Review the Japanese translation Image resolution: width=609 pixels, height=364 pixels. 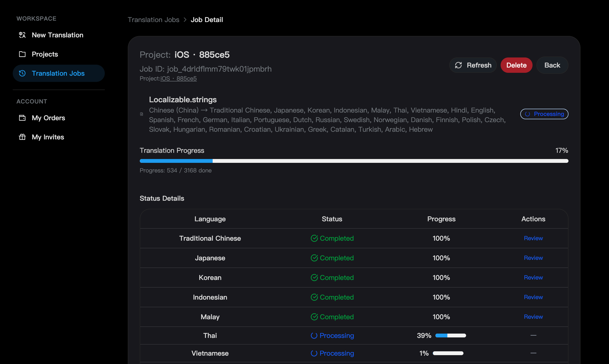coord(533,258)
